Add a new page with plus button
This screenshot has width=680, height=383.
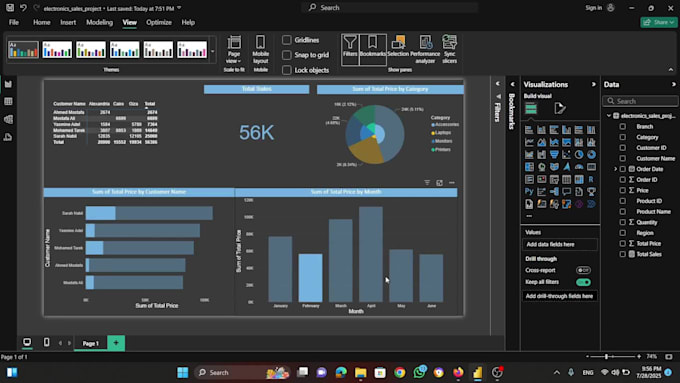[x=116, y=343]
